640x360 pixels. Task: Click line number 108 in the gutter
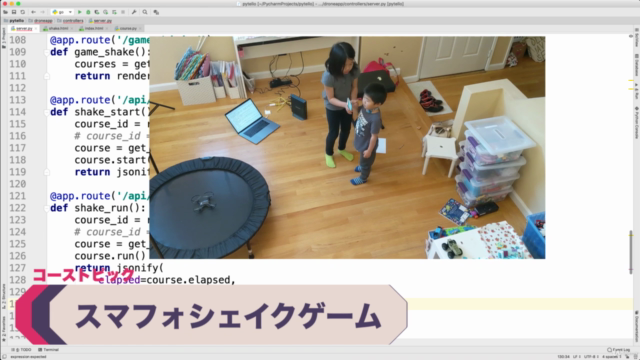(18, 40)
